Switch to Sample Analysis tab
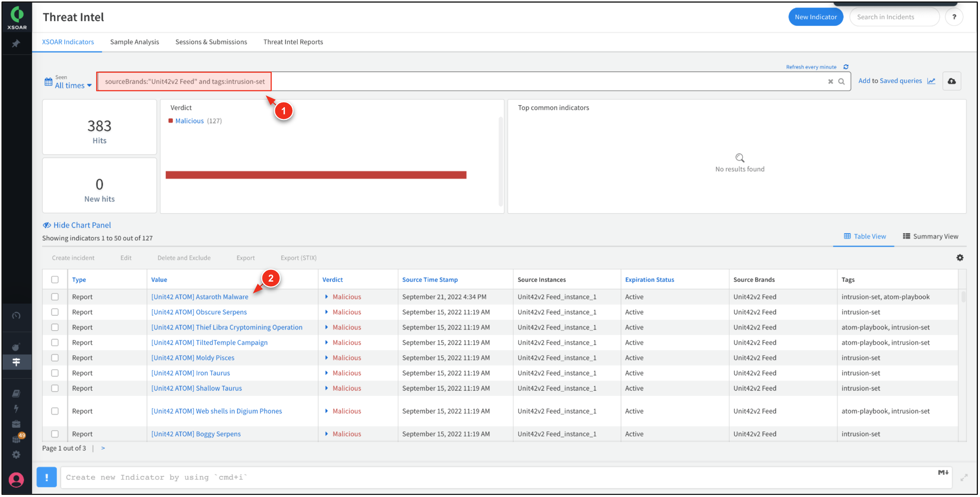The height and width of the screenshot is (497, 980). click(135, 42)
